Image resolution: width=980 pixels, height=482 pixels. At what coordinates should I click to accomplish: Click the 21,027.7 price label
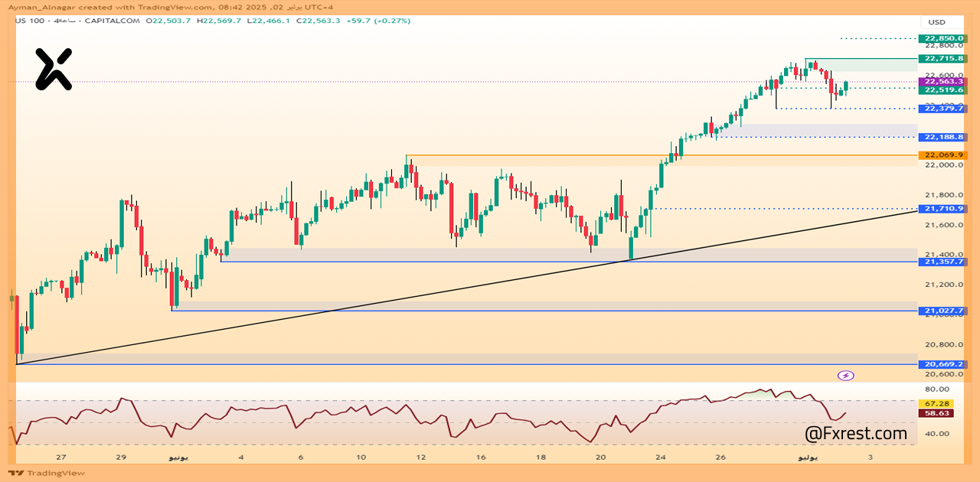click(x=943, y=311)
